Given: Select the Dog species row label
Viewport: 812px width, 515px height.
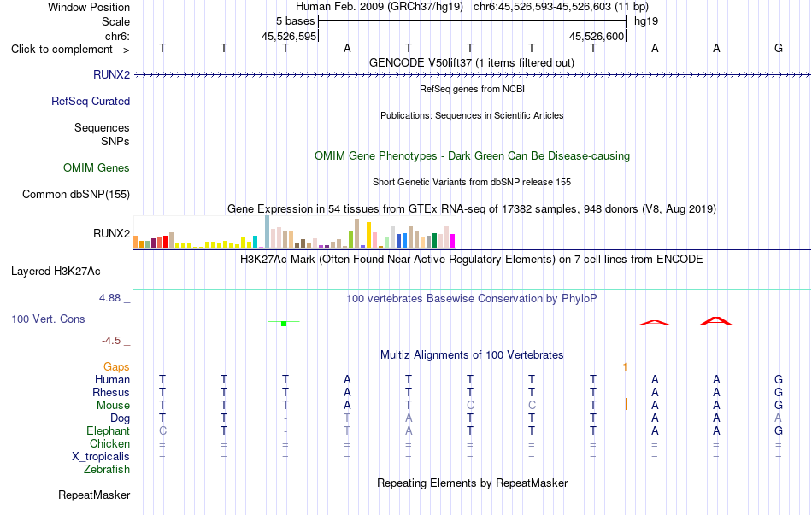Looking at the screenshot, I should (120, 418).
